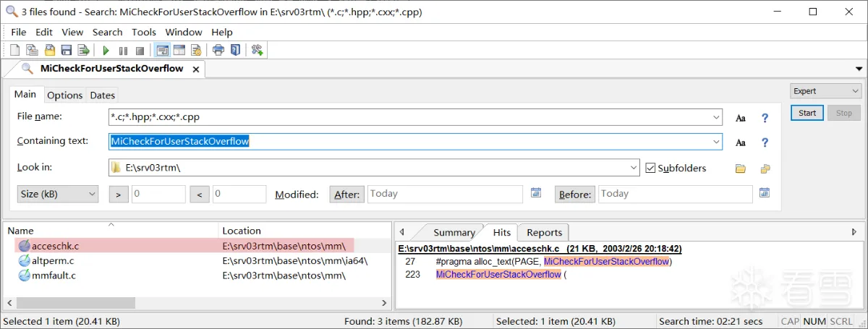Click the Stop search square toolbar icon

[x=140, y=50]
